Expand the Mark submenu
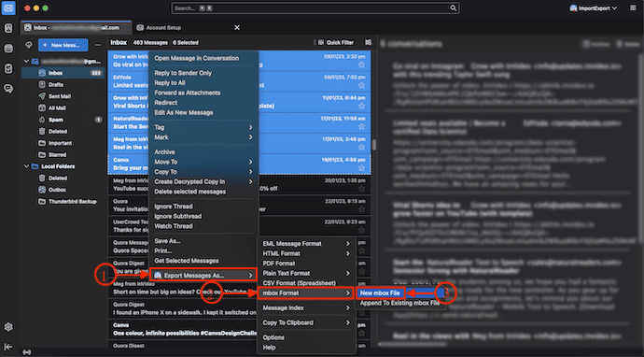 (x=203, y=137)
